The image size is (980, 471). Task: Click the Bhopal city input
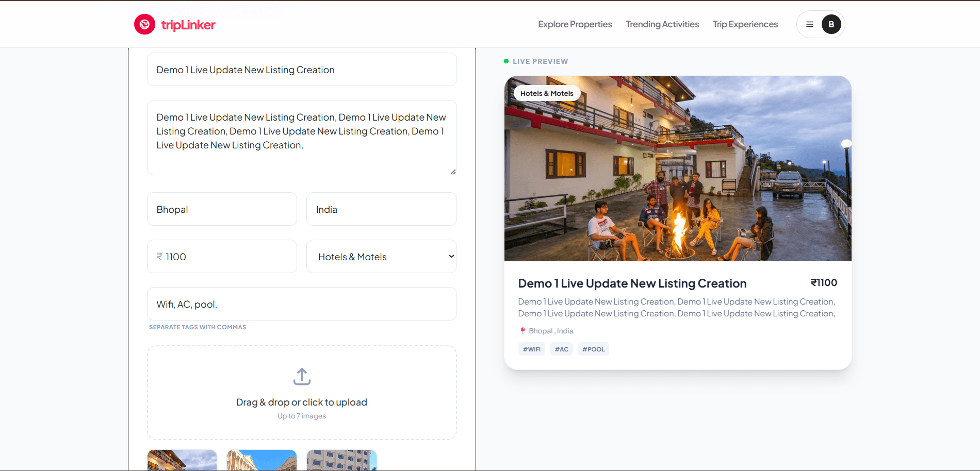tap(222, 209)
